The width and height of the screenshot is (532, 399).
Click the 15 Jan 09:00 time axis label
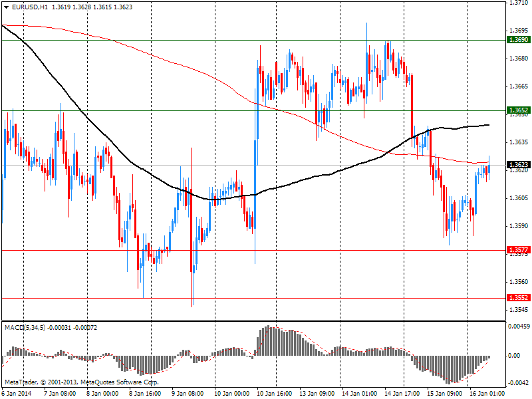[x=445, y=393]
